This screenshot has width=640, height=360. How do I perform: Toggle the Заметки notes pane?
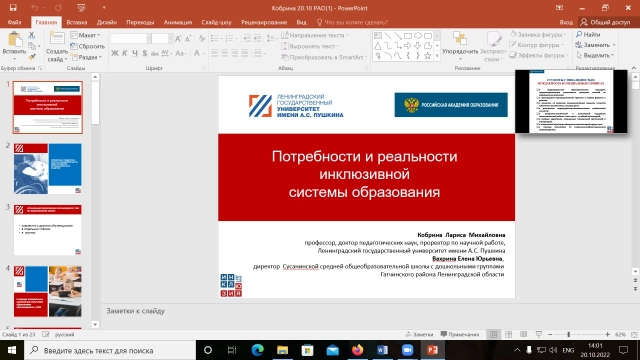(x=419, y=334)
